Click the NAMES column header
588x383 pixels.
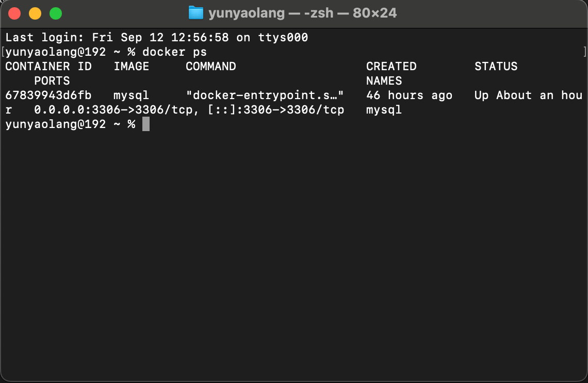point(384,81)
